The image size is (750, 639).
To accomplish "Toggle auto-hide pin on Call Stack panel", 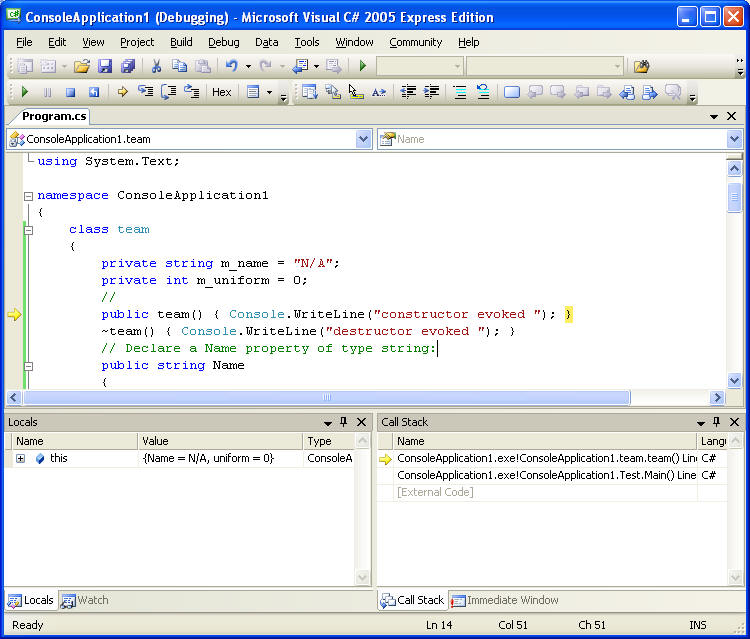I will click(718, 422).
